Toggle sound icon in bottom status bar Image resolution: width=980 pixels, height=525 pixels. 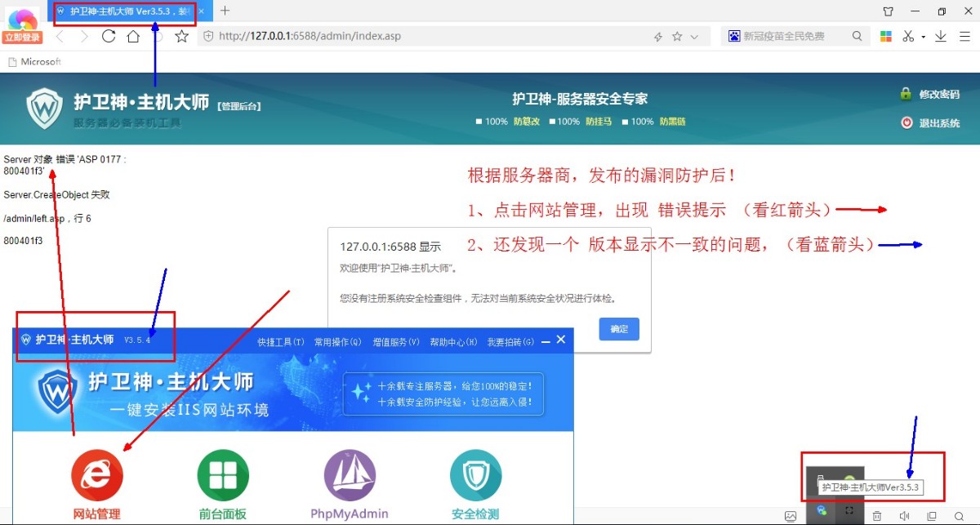coord(904,516)
